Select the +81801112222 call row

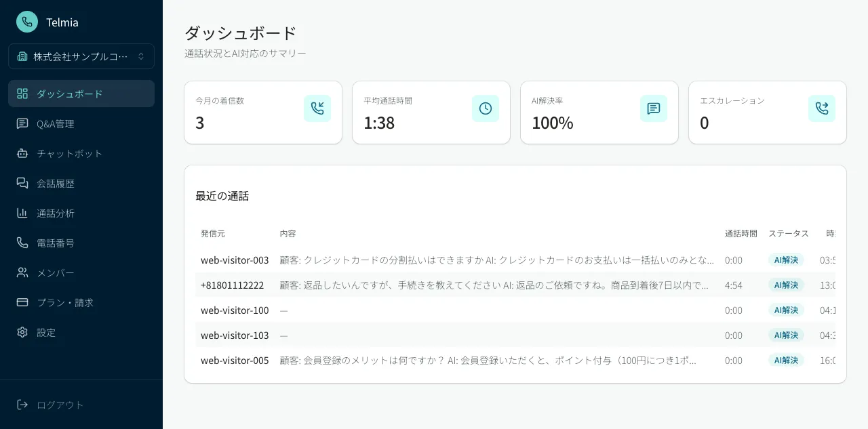click(x=232, y=285)
